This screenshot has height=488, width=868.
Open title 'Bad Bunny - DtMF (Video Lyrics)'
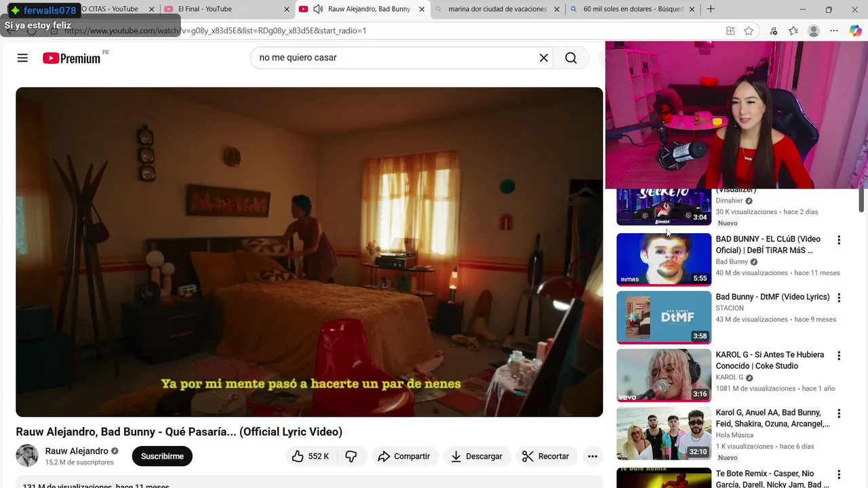pyautogui.click(x=772, y=297)
